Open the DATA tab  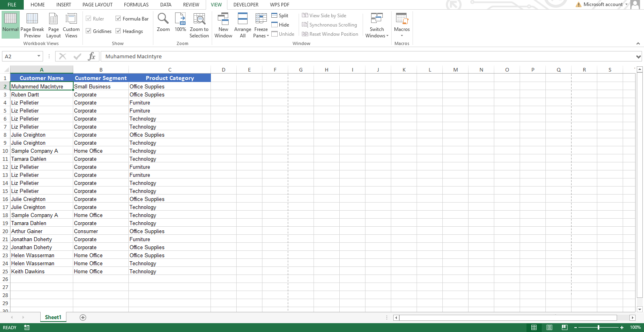(x=166, y=5)
